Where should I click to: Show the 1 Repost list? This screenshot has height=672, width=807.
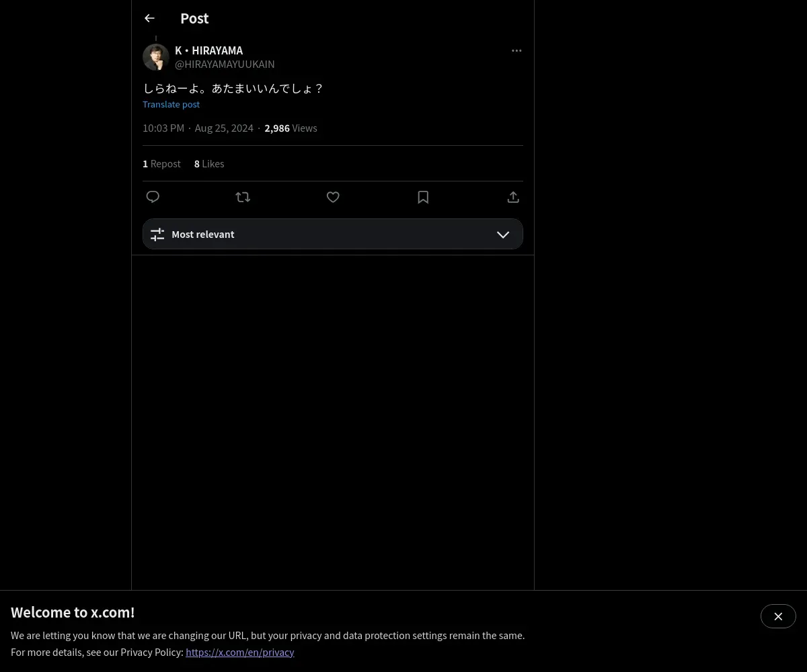coord(161,163)
